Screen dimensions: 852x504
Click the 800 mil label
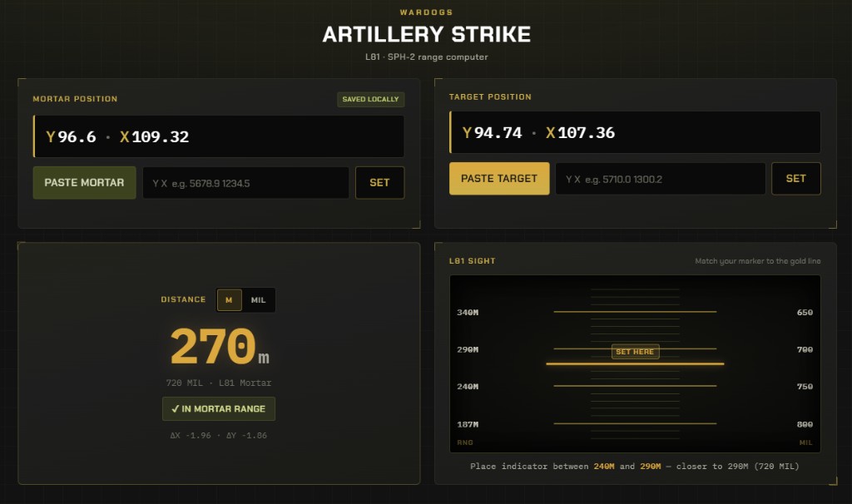[805, 424]
